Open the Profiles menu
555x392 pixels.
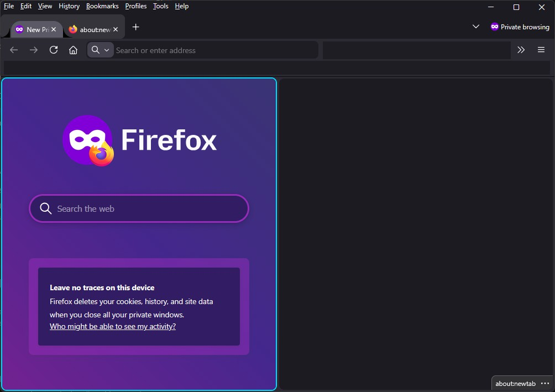click(x=136, y=6)
